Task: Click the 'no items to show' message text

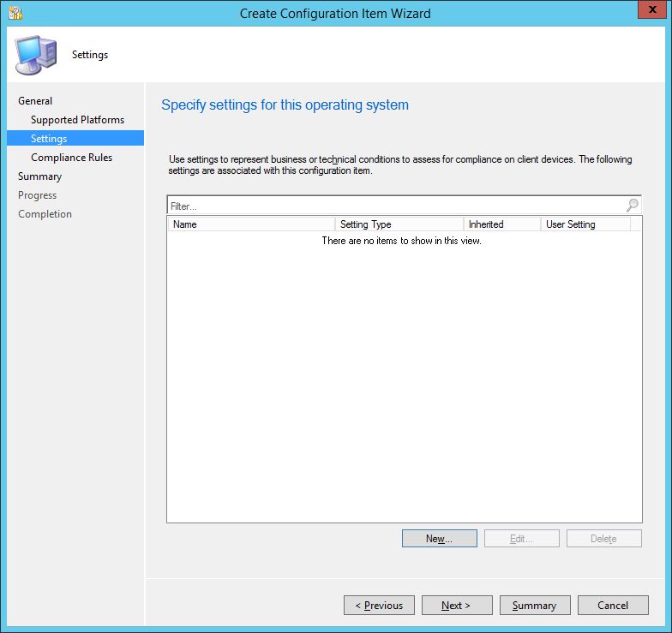Action: [x=401, y=241]
